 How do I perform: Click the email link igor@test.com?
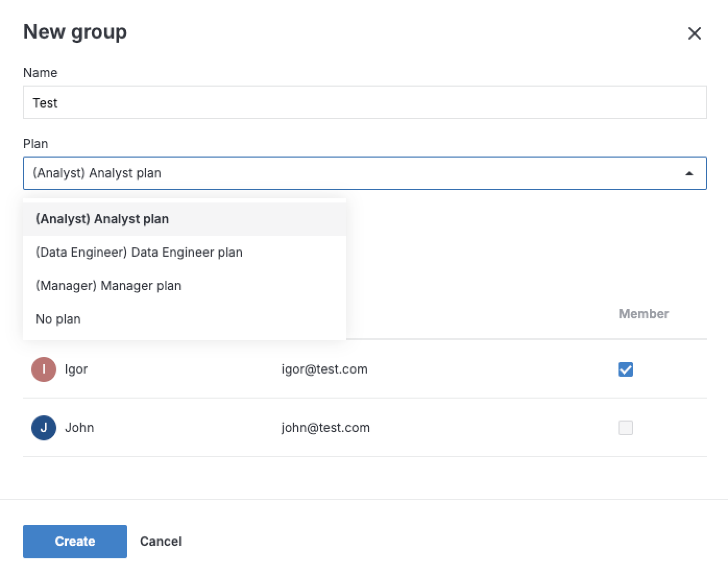(x=325, y=369)
